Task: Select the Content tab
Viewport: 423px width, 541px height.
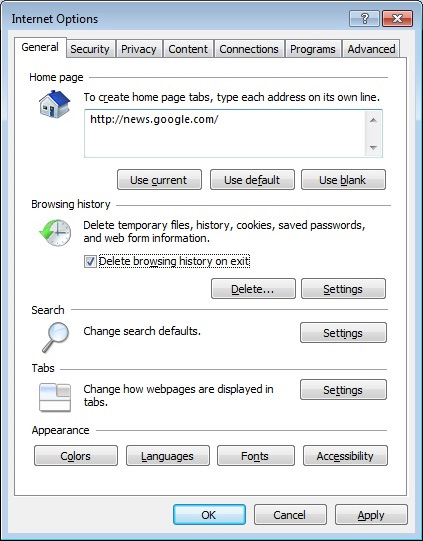Action: (x=188, y=49)
